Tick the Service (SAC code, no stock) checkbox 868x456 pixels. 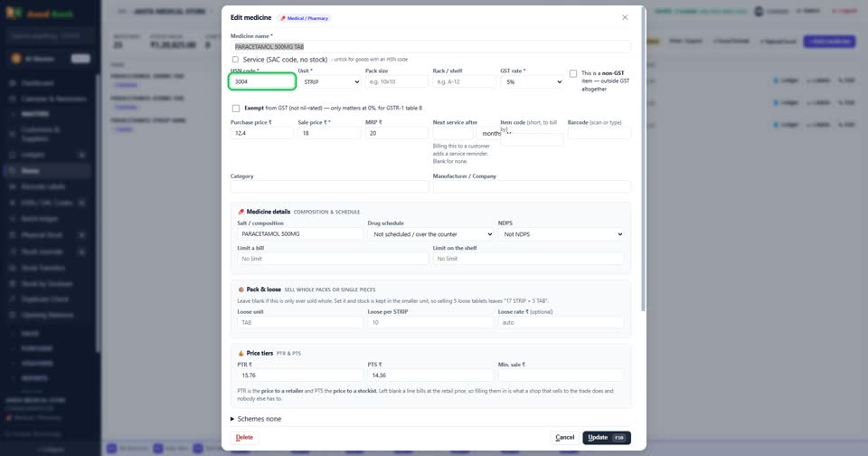tap(235, 60)
